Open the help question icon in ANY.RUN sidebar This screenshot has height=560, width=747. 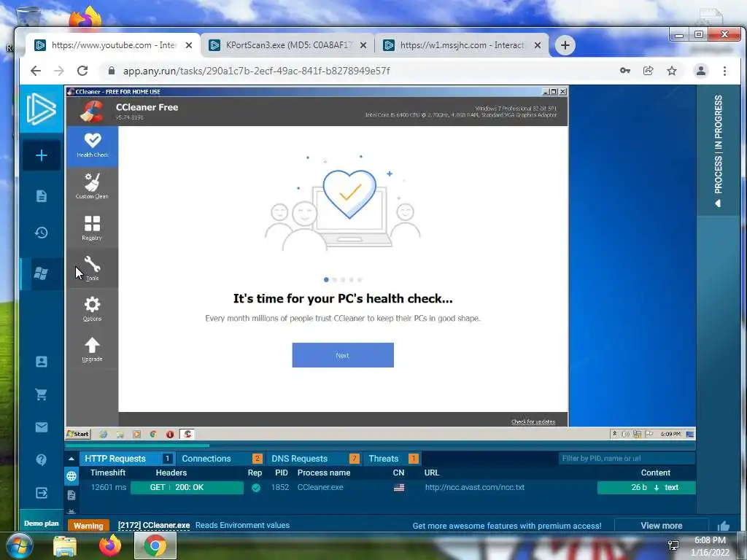[x=42, y=459]
